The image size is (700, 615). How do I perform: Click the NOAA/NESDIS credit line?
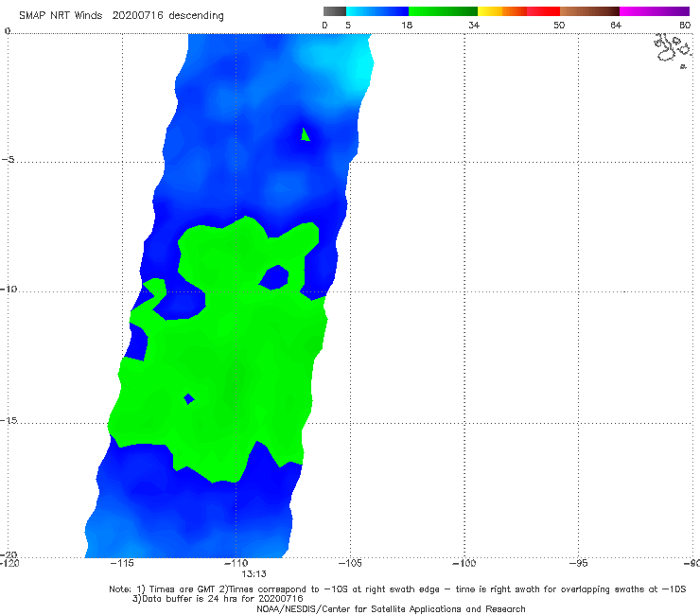[x=391, y=608]
